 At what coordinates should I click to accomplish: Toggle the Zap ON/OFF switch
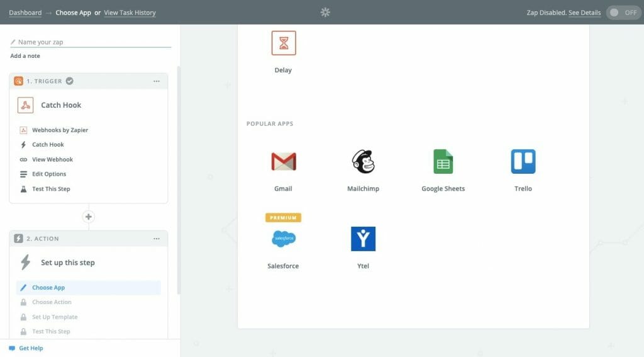(x=623, y=13)
